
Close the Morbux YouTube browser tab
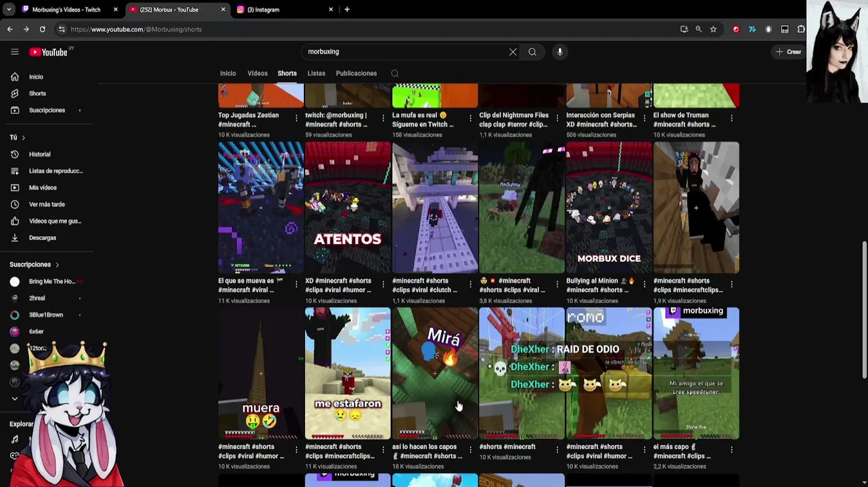point(223,9)
